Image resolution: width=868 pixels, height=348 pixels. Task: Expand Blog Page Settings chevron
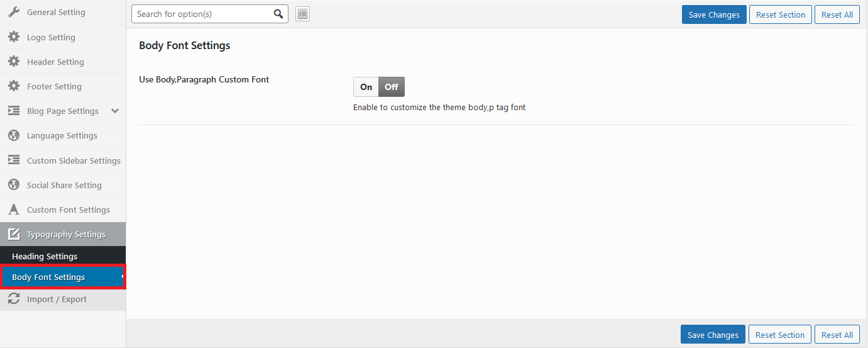(114, 111)
